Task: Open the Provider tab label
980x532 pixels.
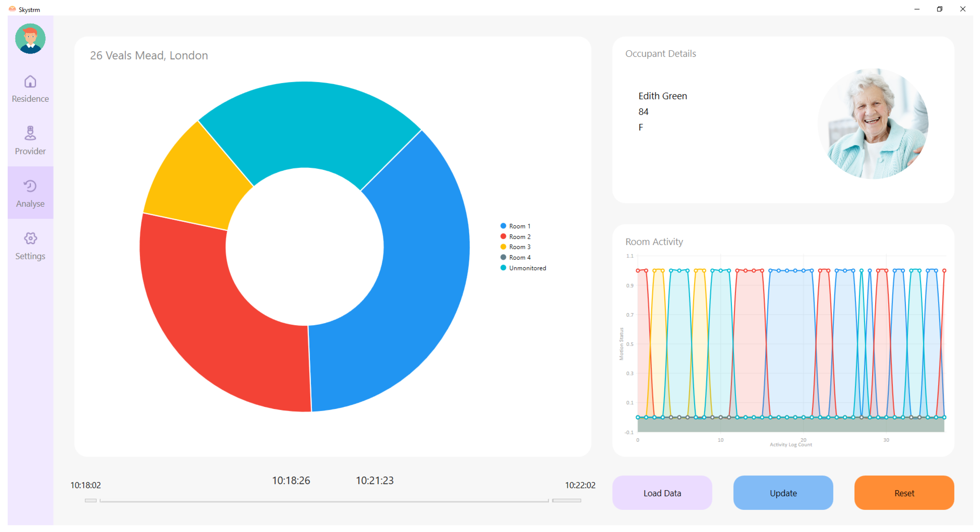Action: pyautogui.click(x=30, y=151)
